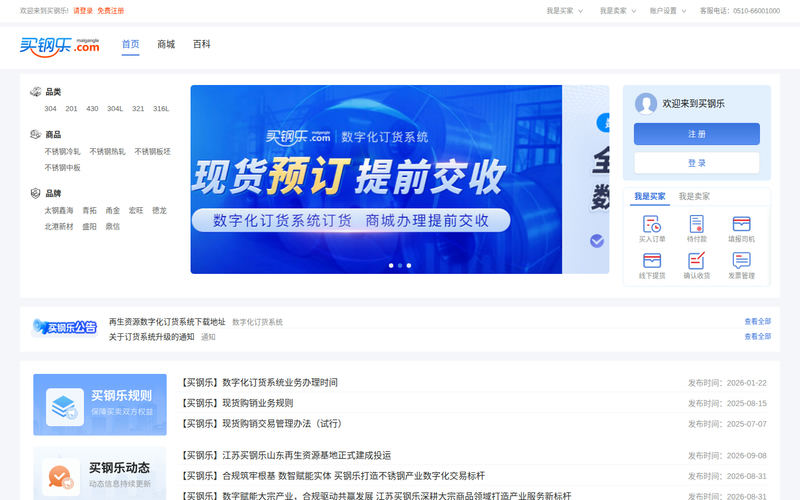Select the 316L category link
The image size is (800, 500).
point(161,109)
